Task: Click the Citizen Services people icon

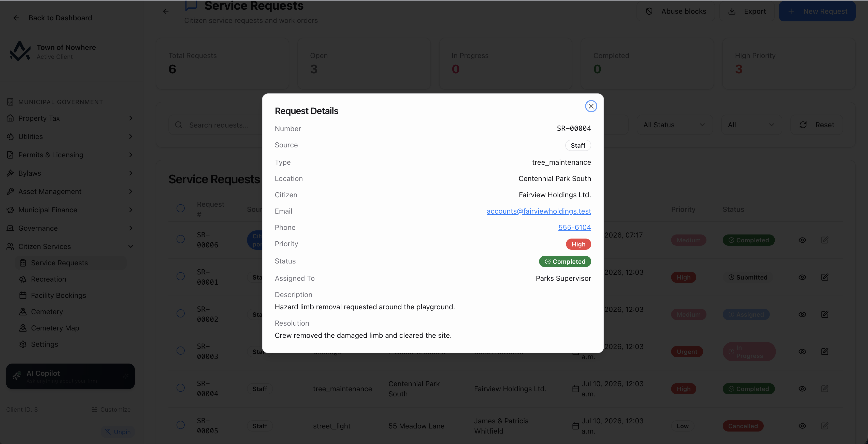Action: [10, 246]
